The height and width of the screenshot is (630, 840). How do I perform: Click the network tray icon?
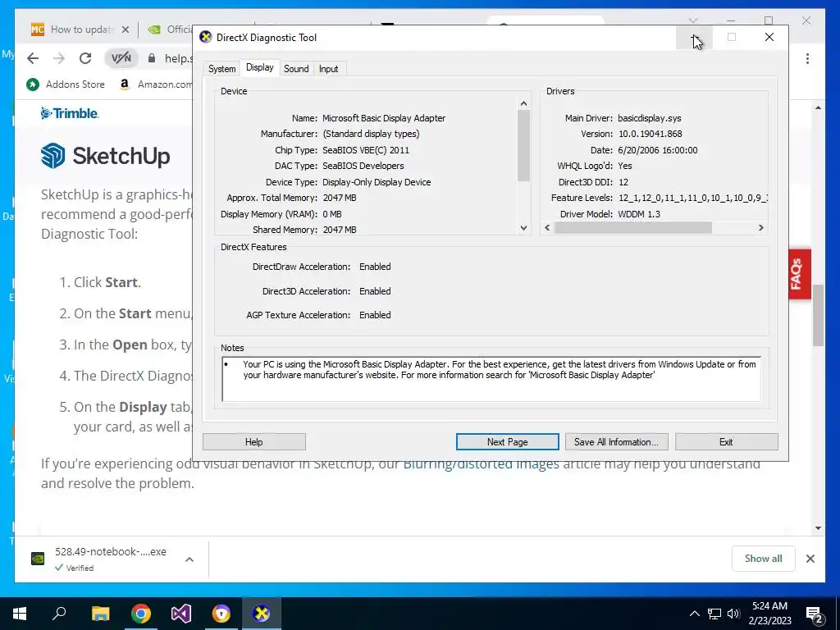pos(714,614)
